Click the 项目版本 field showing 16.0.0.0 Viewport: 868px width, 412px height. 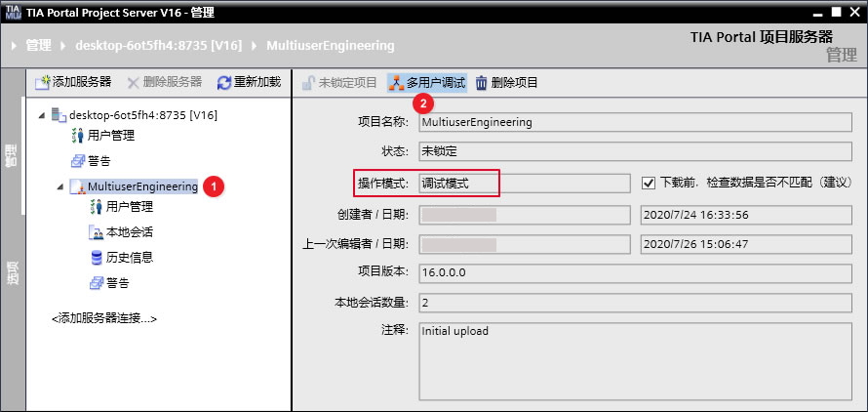(x=635, y=272)
